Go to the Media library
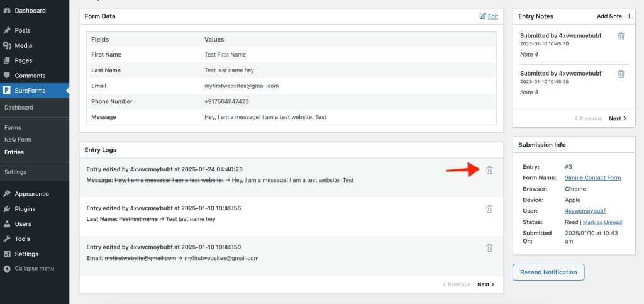The image size is (644, 304). [x=23, y=45]
